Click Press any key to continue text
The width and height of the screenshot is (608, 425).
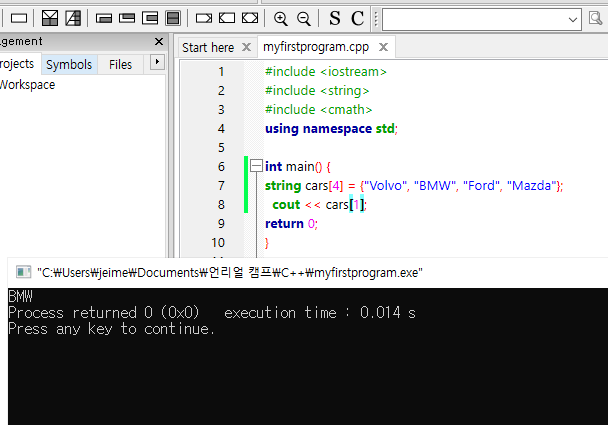tap(111, 329)
